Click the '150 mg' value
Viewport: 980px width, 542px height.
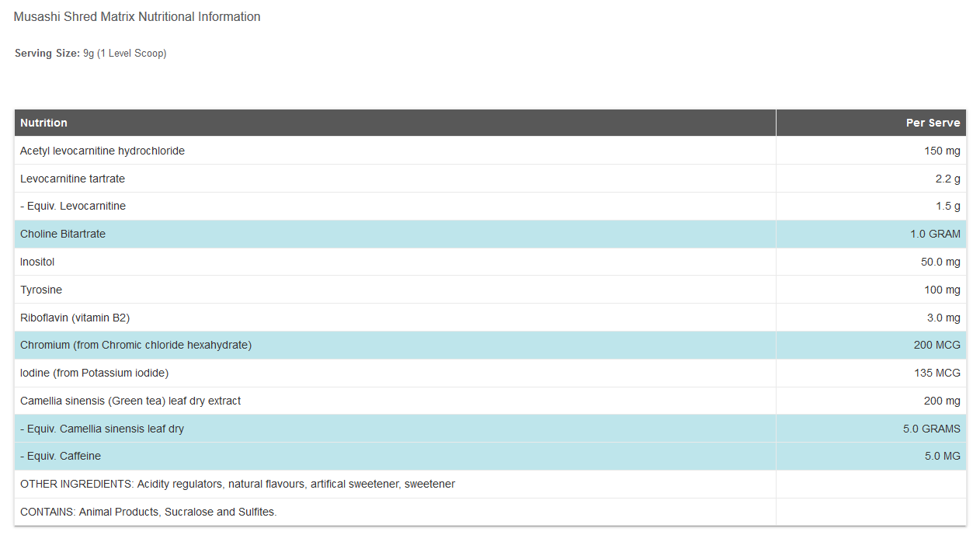942,151
